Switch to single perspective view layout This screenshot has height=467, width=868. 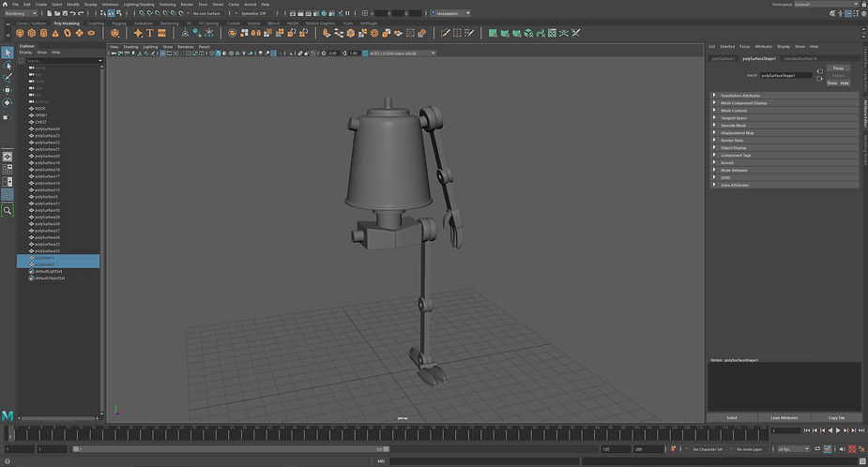(x=8, y=157)
